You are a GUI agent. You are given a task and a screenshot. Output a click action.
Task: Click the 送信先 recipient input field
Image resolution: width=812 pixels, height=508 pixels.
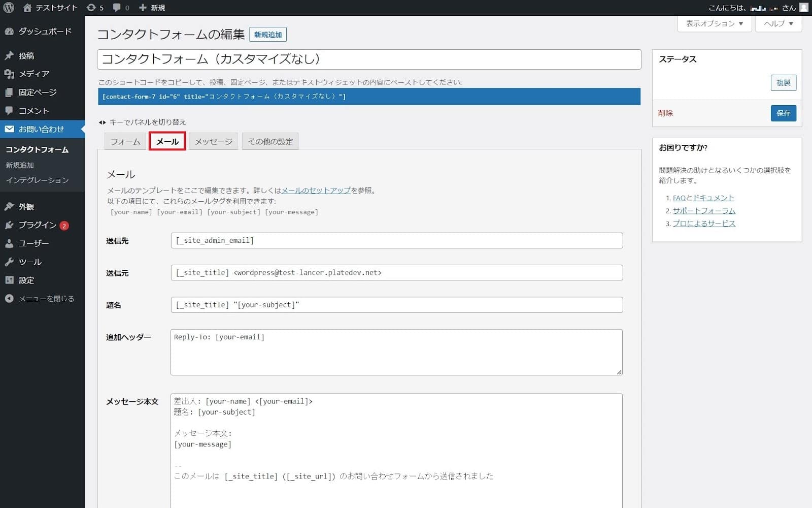coord(396,241)
